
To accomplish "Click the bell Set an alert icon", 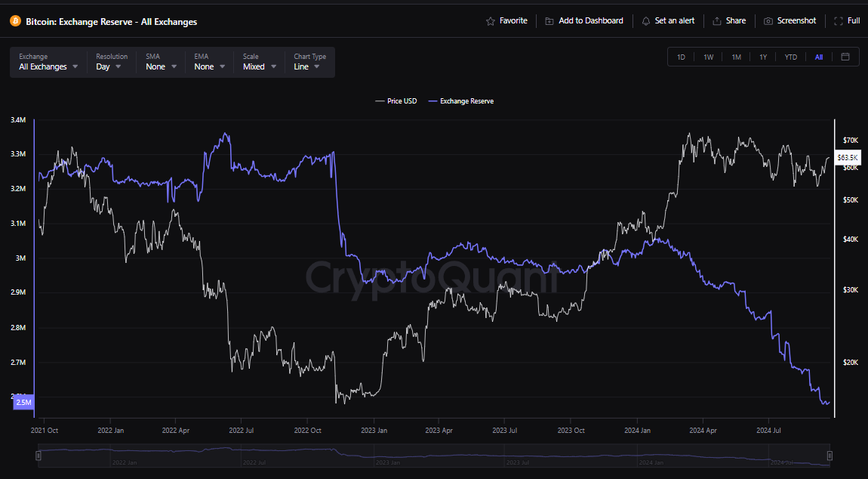I will (646, 21).
